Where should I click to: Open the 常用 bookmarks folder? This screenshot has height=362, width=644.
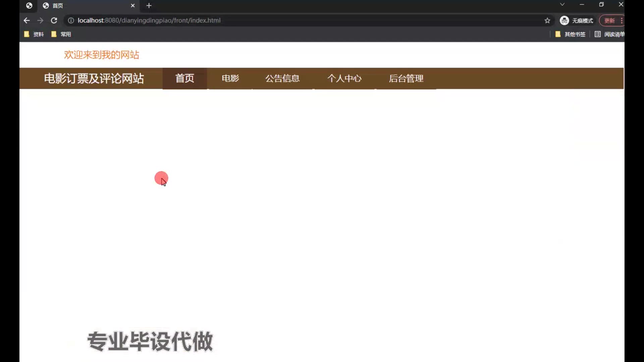61,34
